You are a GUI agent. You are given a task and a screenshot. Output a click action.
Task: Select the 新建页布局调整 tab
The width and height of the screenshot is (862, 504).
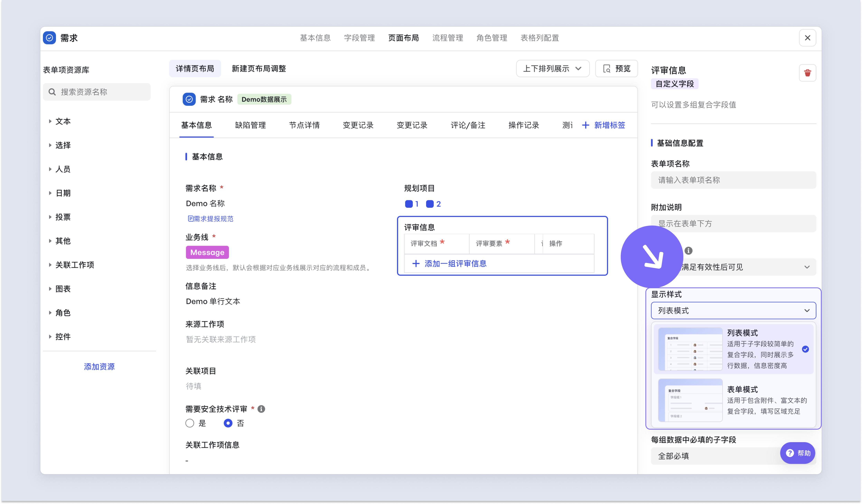click(x=259, y=69)
